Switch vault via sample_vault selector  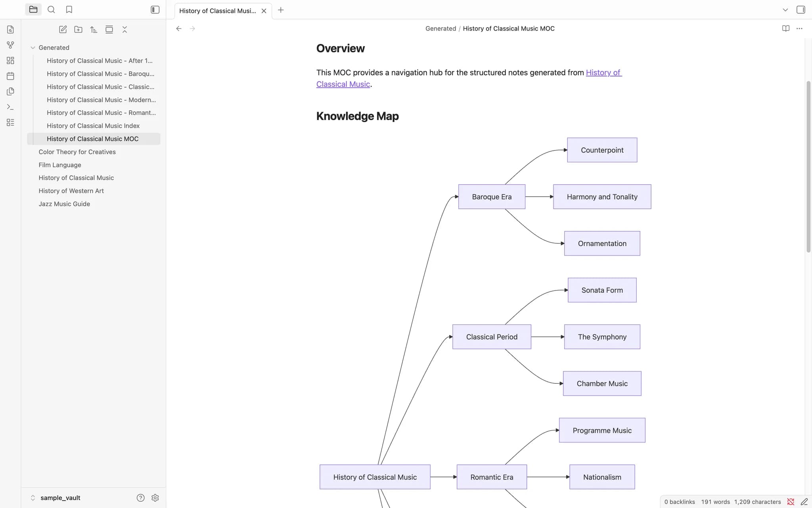coord(56,498)
